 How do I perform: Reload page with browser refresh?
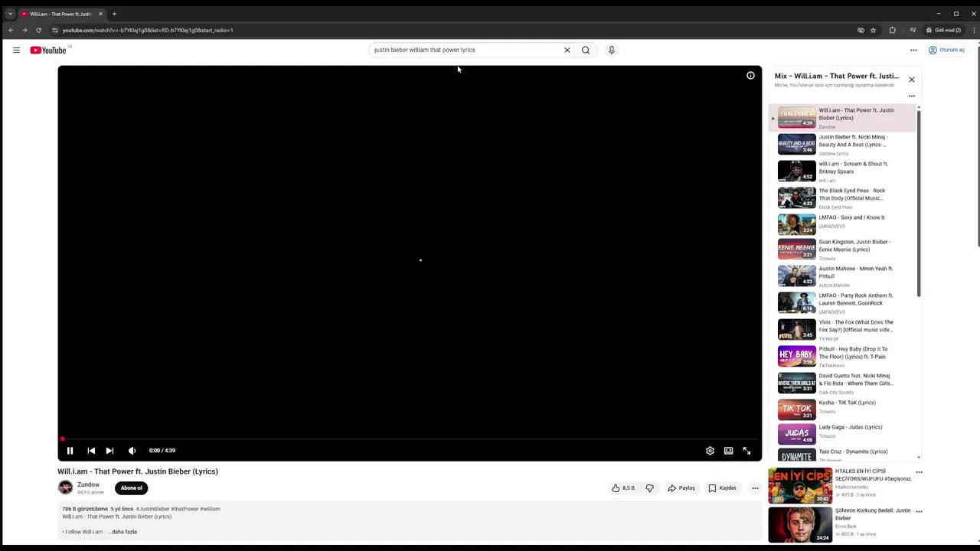click(x=38, y=30)
